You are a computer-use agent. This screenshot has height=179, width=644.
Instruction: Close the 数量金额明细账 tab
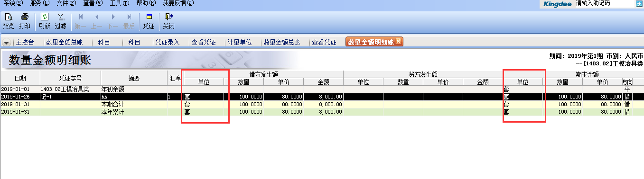[399, 41]
